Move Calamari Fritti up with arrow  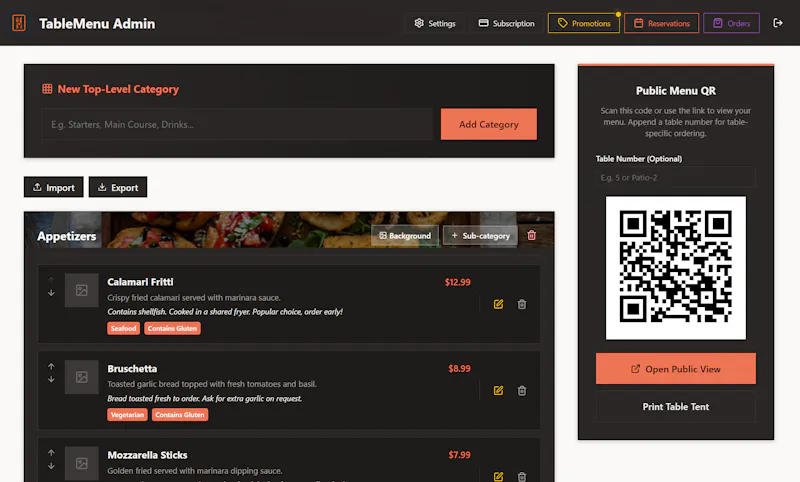click(x=51, y=280)
